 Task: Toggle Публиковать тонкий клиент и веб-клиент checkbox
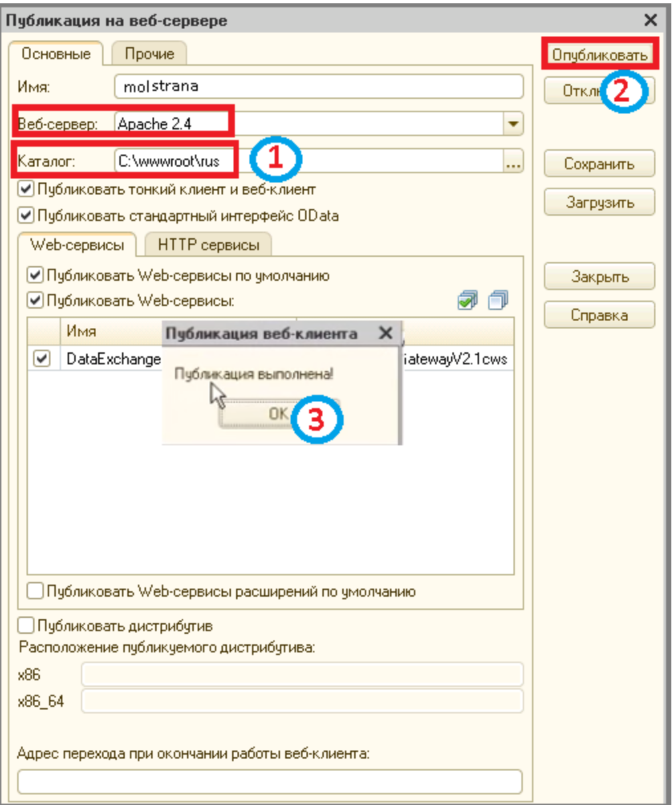26,190
